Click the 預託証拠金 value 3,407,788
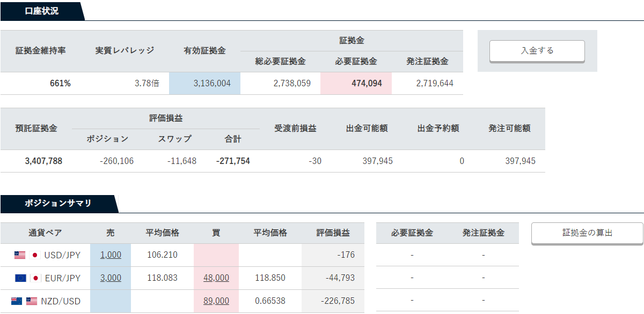644x314 pixels. coord(43,161)
